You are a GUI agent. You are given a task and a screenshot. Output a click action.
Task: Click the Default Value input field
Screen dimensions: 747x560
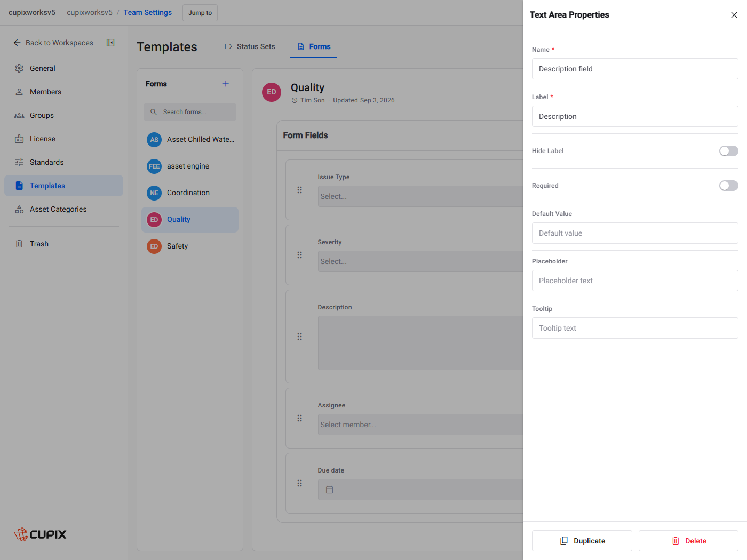(x=635, y=233)
